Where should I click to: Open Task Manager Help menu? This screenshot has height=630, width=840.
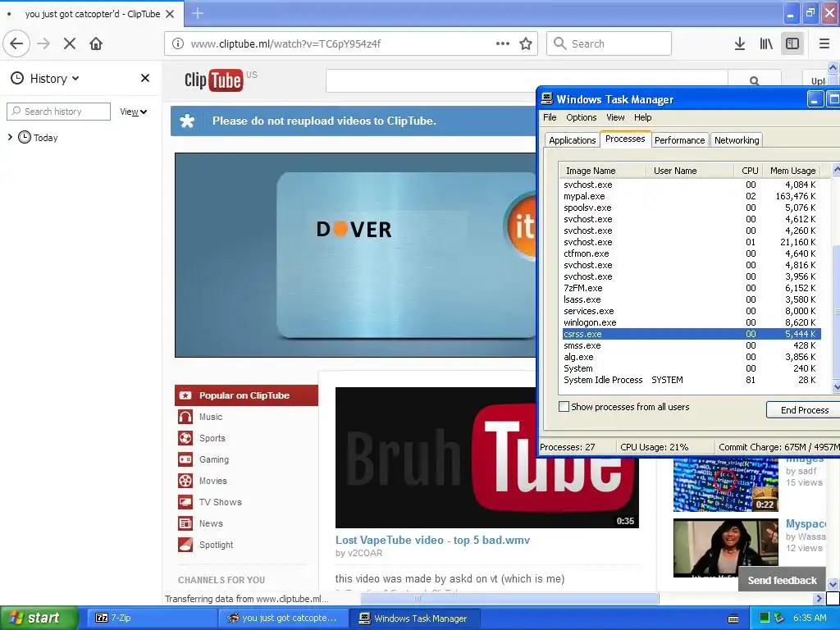[643, 117]
